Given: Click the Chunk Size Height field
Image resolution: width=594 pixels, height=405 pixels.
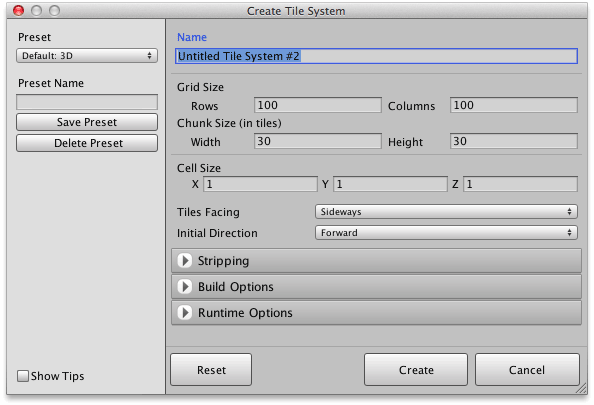Looking at the screenshot, I should pyautogui.click(x=514, y=141).
